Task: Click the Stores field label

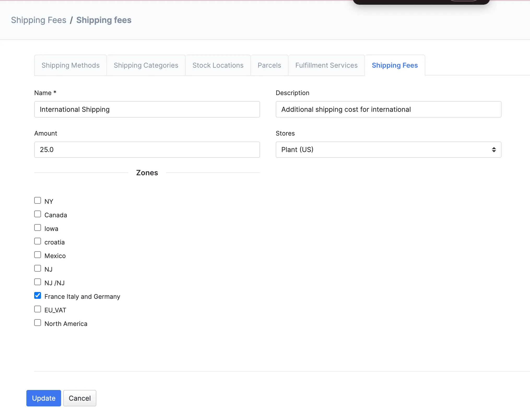Action: tap(285, 133)
